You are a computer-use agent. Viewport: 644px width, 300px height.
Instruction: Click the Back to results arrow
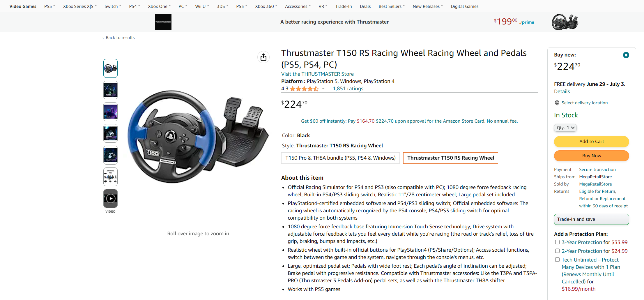pyautogui.click(x=103, y=38)
